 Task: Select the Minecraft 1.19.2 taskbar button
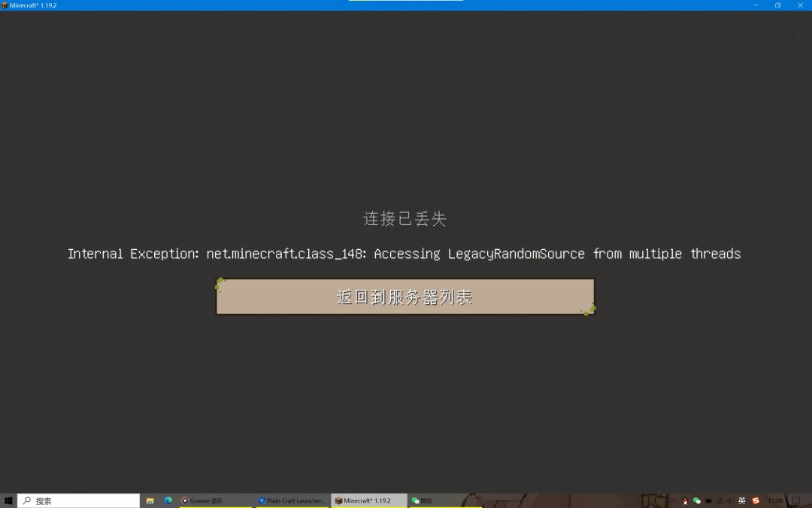368,500
